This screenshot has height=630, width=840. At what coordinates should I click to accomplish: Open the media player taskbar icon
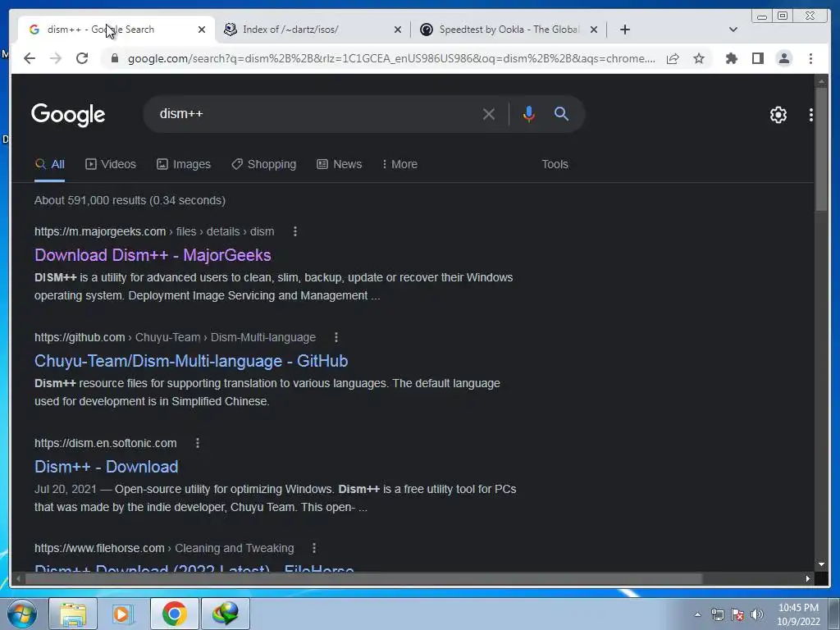123,614
